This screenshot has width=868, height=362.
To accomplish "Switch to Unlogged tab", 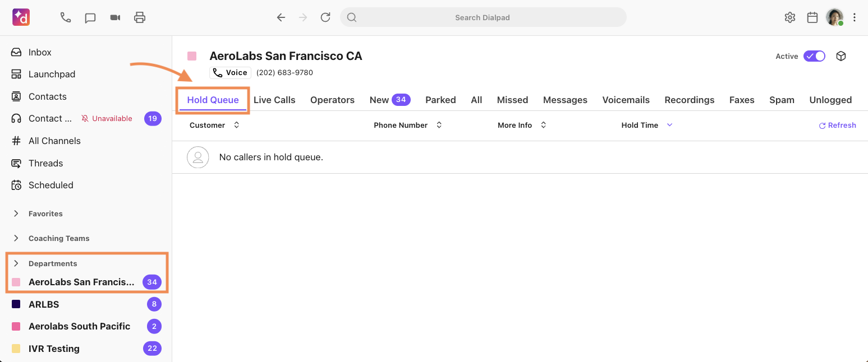I will pos(830,100).
